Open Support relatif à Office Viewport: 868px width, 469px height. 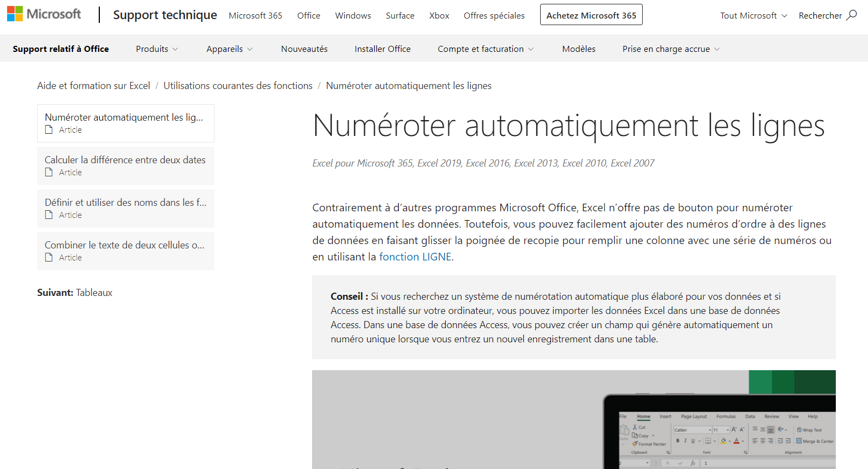click(61, 49)
